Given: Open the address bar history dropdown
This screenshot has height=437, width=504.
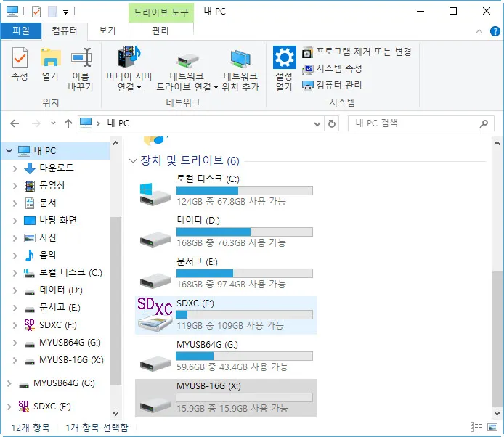Looking at the screenshot, I should coord(317,123).
